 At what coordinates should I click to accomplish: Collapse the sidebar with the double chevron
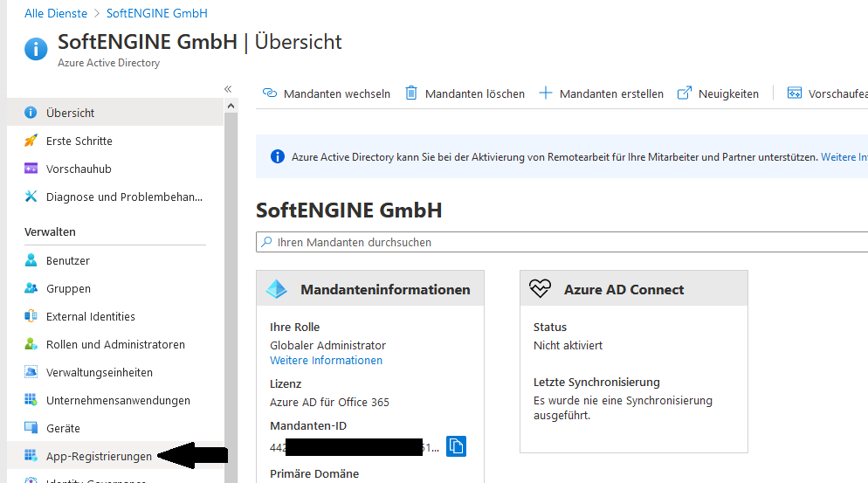pos(228,89)
